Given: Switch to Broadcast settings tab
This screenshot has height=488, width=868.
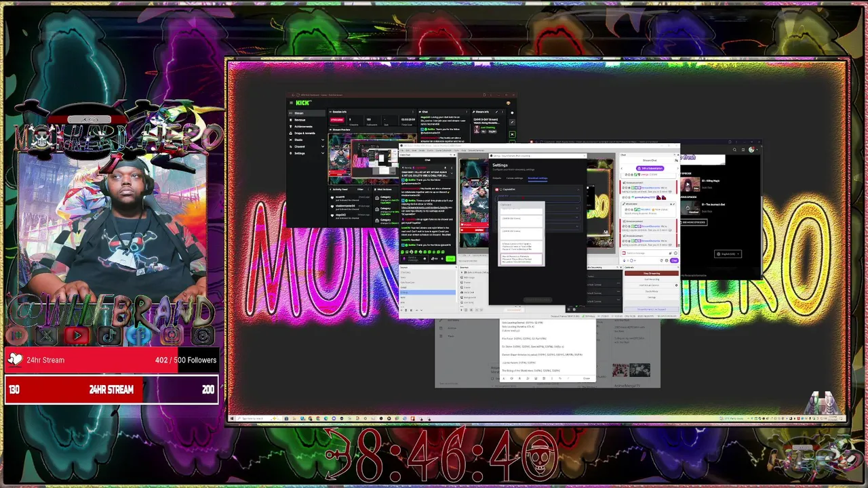Looking at the screenshot, I should click(x=538, y=178).
